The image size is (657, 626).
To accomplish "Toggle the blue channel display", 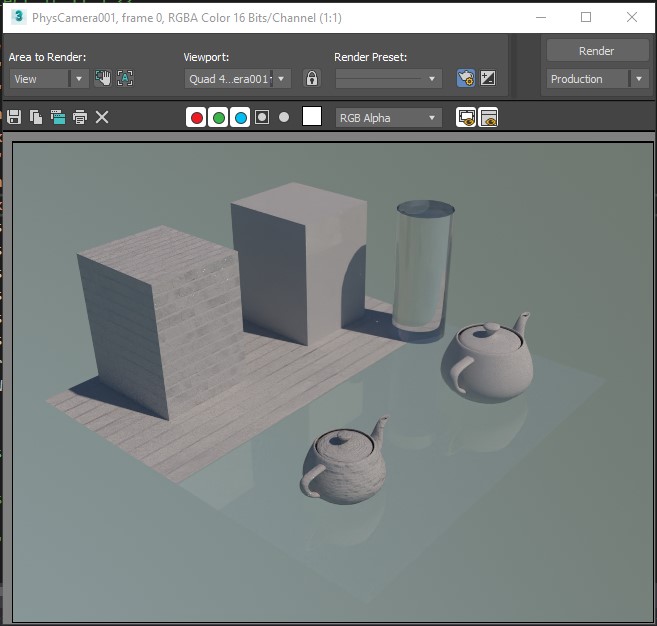I will (240, 117).
